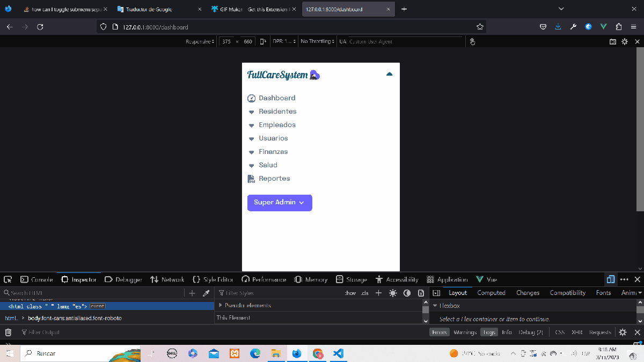Screen dimensions: 644x362
Task: Open the Super Admin dropdown button
Action: [x=280, y=203]
